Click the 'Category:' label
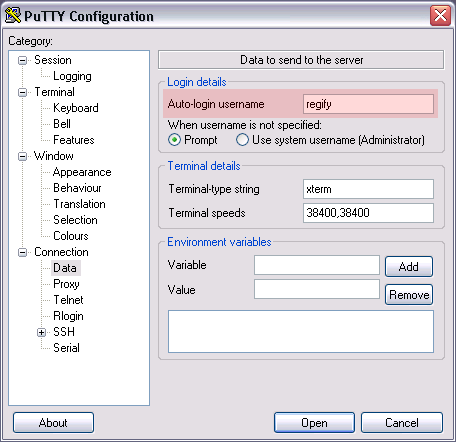The width and height of the screenshot is (456, 442). (30, 41)
